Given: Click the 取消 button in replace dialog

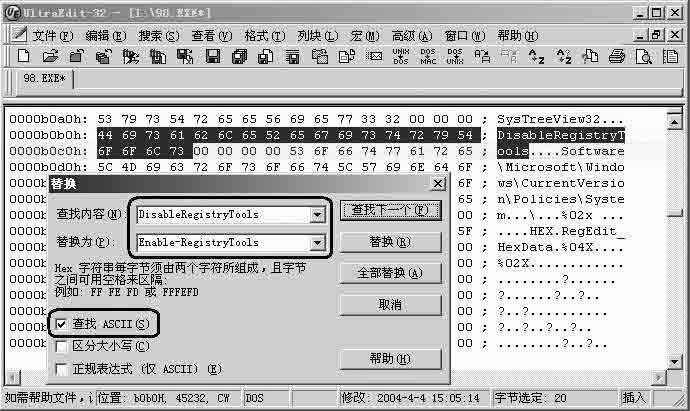Looking at the screenshot, I should pyautogui.click(x=390, y=304).
